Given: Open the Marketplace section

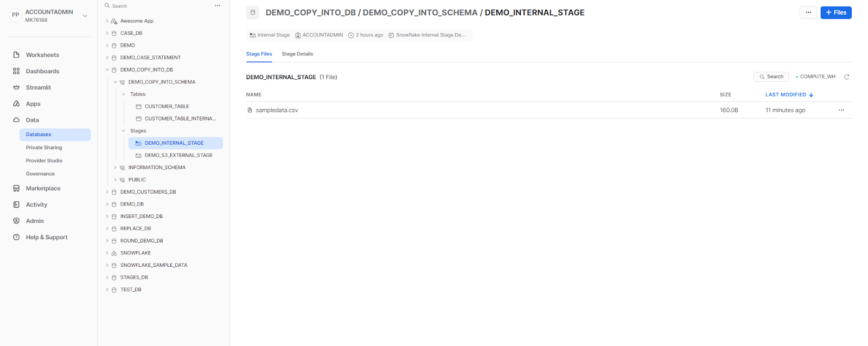Looking at the screenshot, I should point(16,188).
